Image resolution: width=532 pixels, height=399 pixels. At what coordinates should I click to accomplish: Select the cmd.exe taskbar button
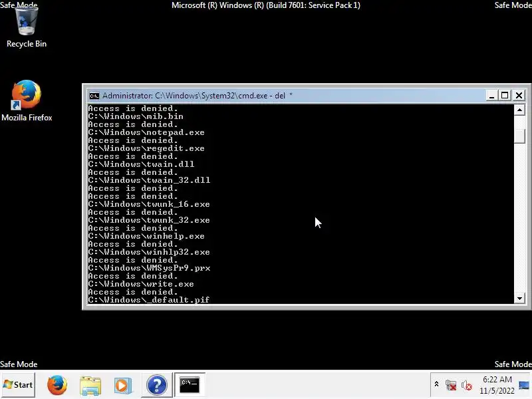(x=190, y=385)
